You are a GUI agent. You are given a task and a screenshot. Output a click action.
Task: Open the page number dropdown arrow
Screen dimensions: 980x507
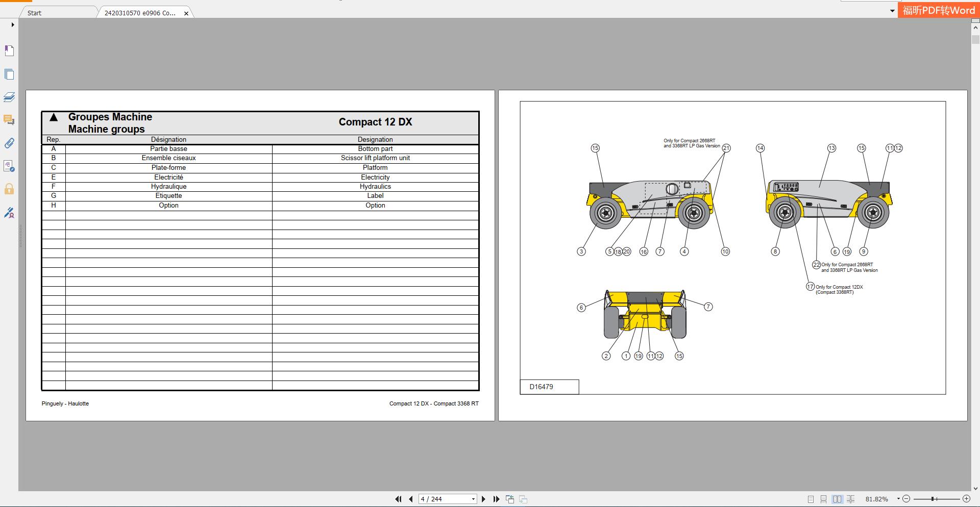(474, 499)
